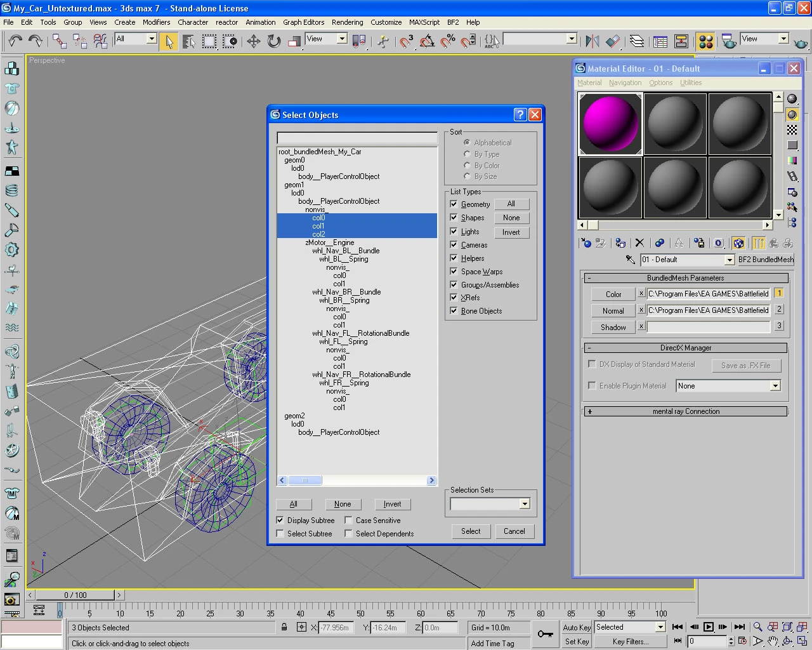Uncheck the Lights list type checkbox
The height and width of the screenshot is (650, 812).
point(454,231)
